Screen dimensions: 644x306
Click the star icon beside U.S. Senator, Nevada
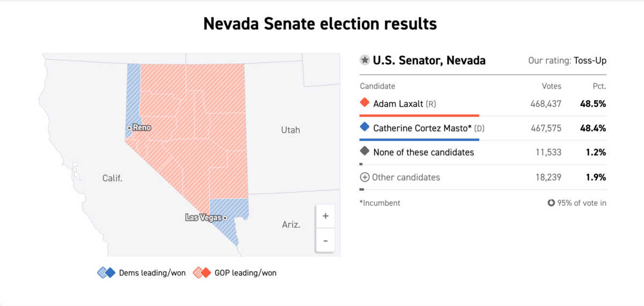coord(365,61)
